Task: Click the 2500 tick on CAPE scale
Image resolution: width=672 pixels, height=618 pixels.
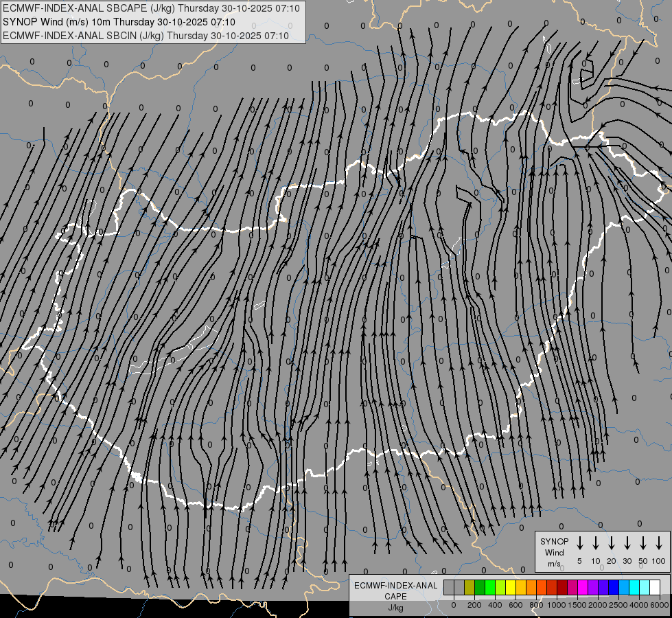Action: (x=618, y=605)
